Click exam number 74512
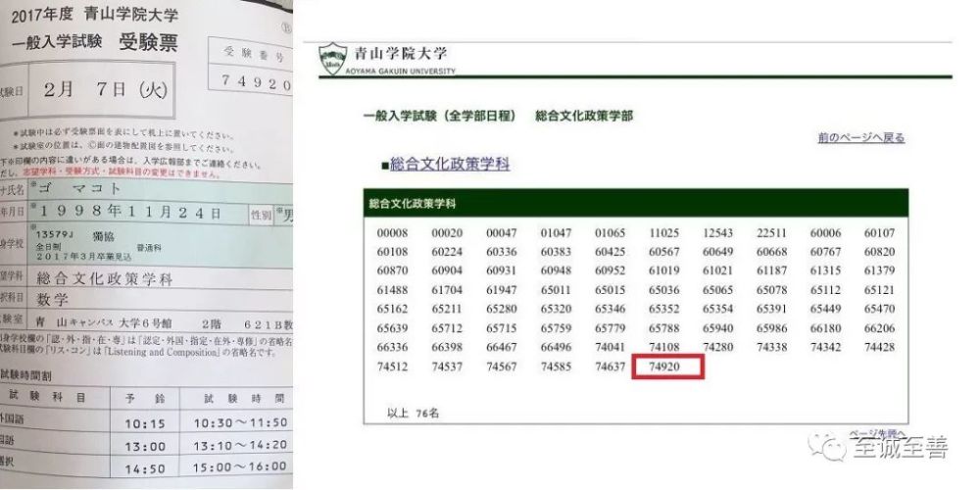 coord(392,367)
